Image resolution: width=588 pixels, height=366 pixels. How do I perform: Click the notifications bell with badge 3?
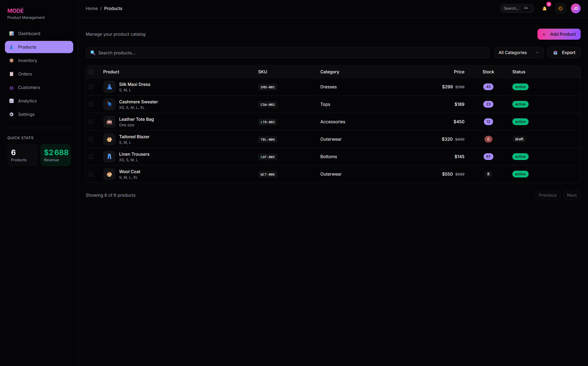pyautogui.click(x=545, y=8)
